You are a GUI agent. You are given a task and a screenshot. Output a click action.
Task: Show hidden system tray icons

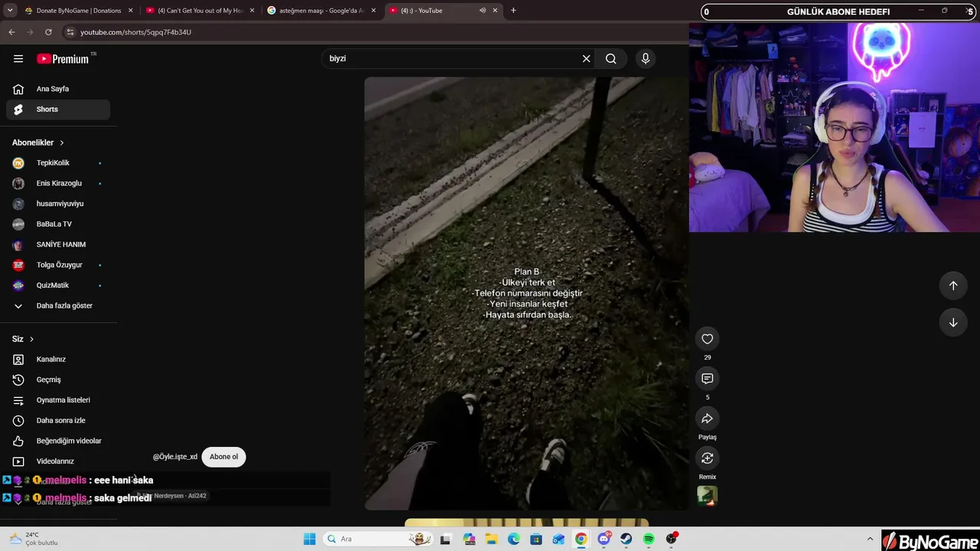[870, 539]
